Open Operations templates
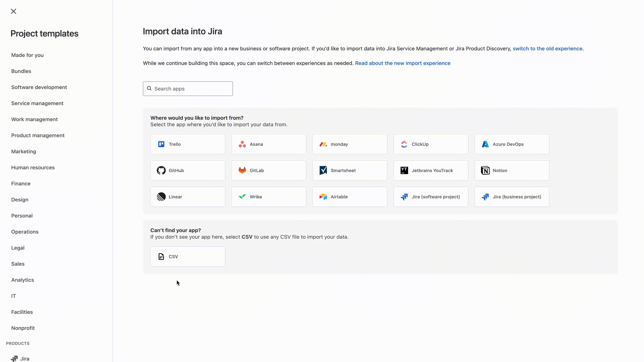Screen dimensions: 644x362 tap(25, 232)
